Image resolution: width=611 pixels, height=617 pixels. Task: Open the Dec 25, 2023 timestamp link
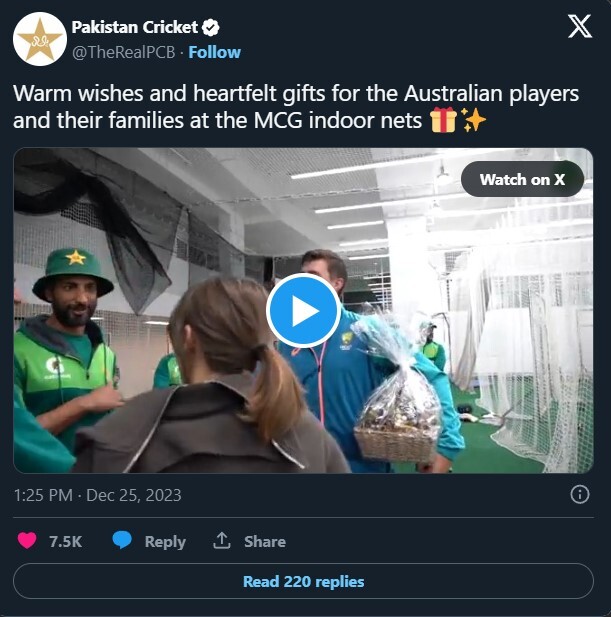[98, 495]
